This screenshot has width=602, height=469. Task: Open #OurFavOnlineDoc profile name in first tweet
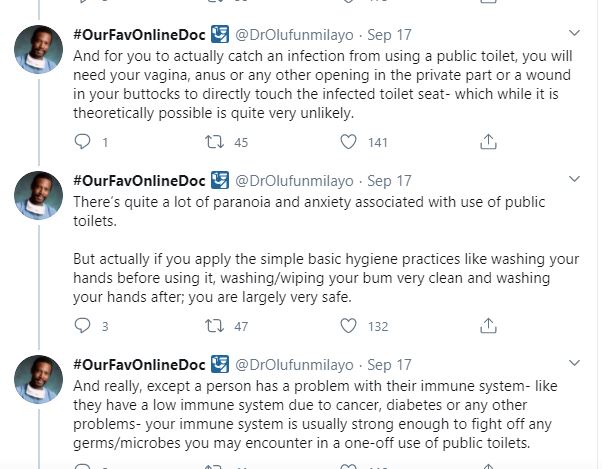(x=141, y=33)
